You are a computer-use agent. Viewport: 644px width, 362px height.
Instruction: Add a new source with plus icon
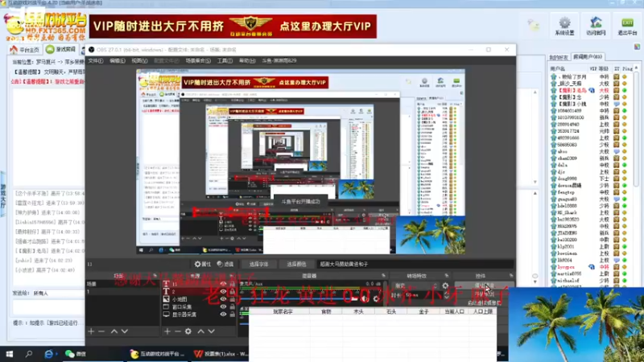click(167, 331)
